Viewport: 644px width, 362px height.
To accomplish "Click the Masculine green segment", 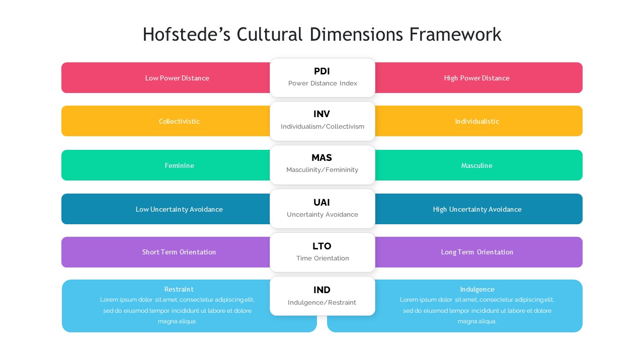I will coord(477,165).
